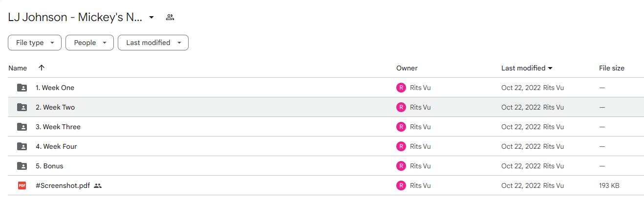Click the shared folder icon for Bonus
Image resolution: width=644 pixels, height=209 pixels.
pyautogui.click(x=22, y=166)
